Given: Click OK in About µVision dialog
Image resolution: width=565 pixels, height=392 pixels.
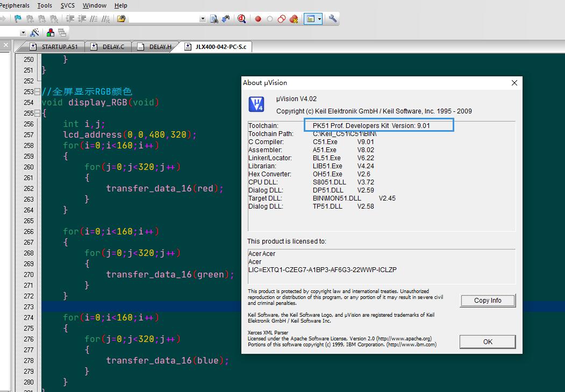Looking at the screenshot, I should 488,342.
